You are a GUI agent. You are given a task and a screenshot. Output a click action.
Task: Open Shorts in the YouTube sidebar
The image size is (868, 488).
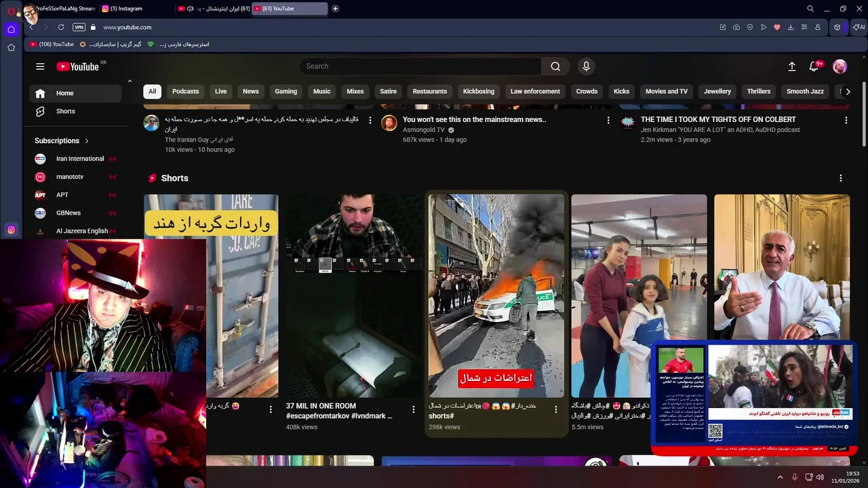(x=75, y=111)
